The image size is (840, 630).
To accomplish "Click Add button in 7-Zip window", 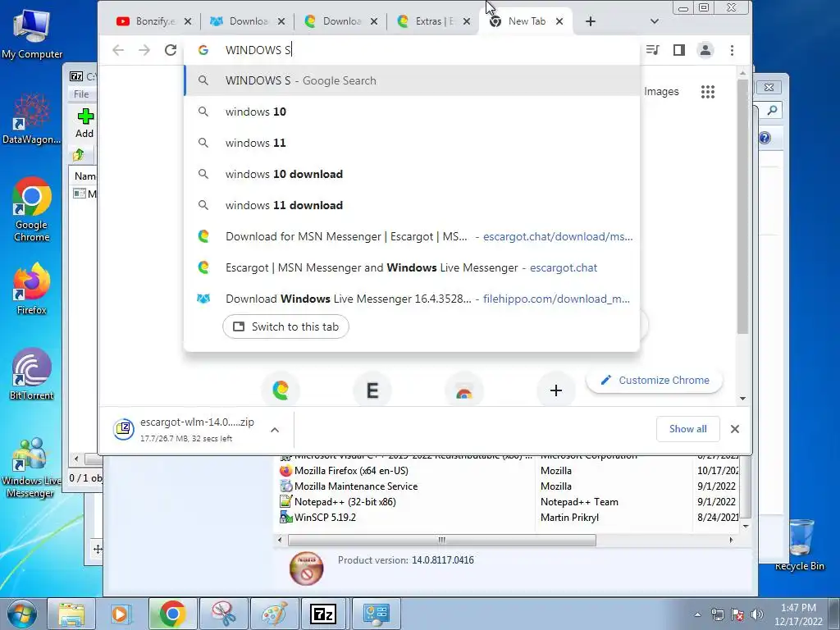I will coord(84,123).
